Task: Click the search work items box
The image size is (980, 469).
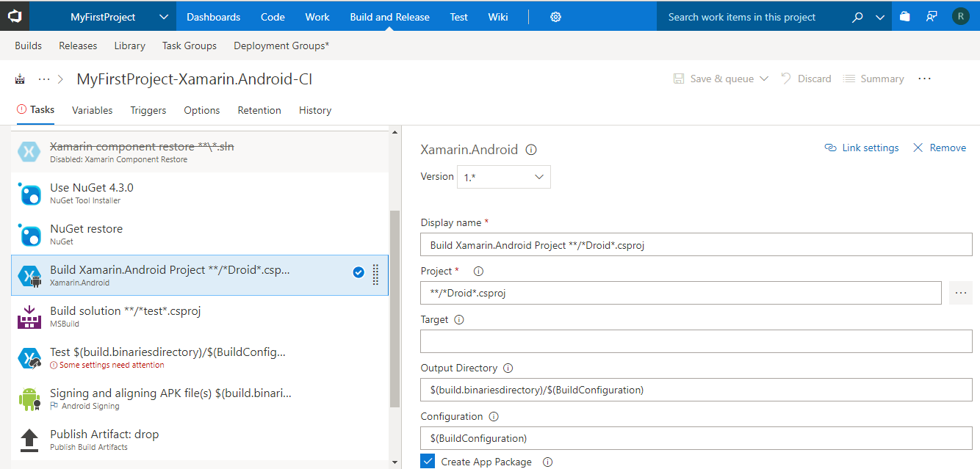Action: coord(749,17)
